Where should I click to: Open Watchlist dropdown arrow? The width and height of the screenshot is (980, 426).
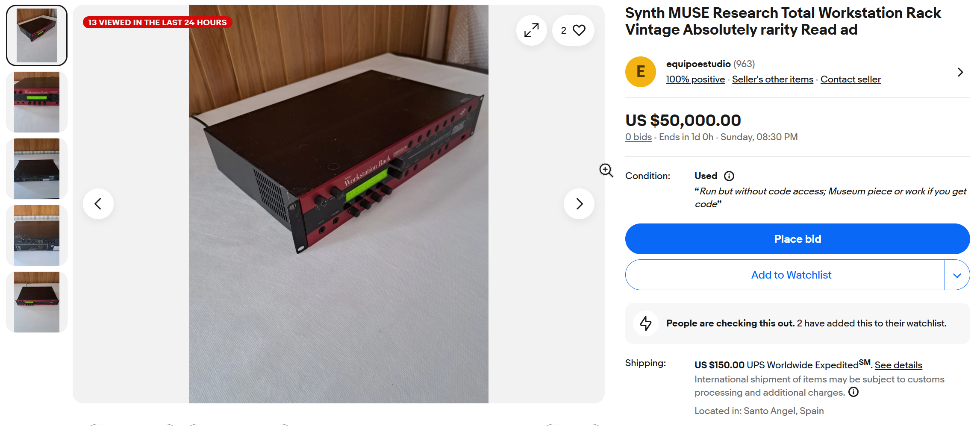pos(957,275)
